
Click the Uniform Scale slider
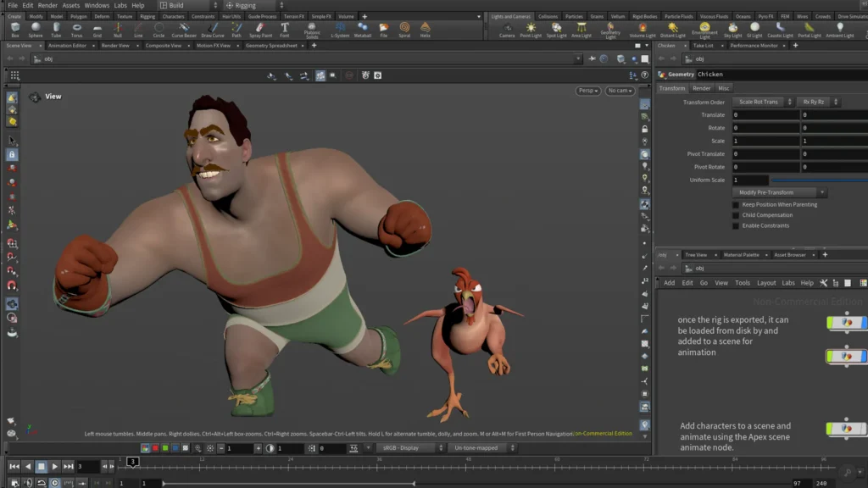pos(819,180)
